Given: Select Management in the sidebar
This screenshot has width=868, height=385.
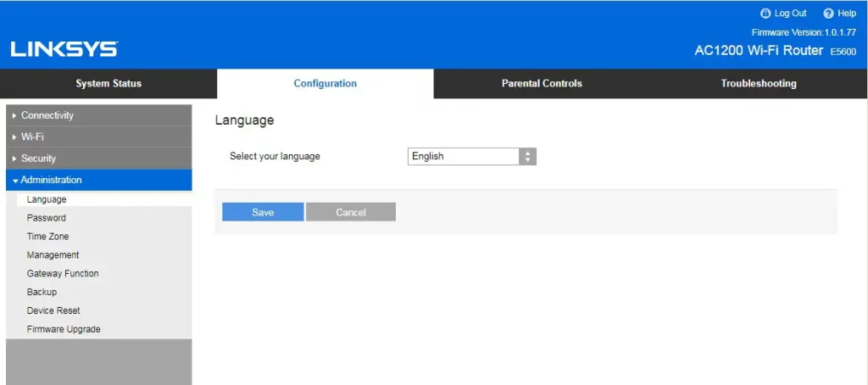Looking at the screenshot, I should point(53,254).
